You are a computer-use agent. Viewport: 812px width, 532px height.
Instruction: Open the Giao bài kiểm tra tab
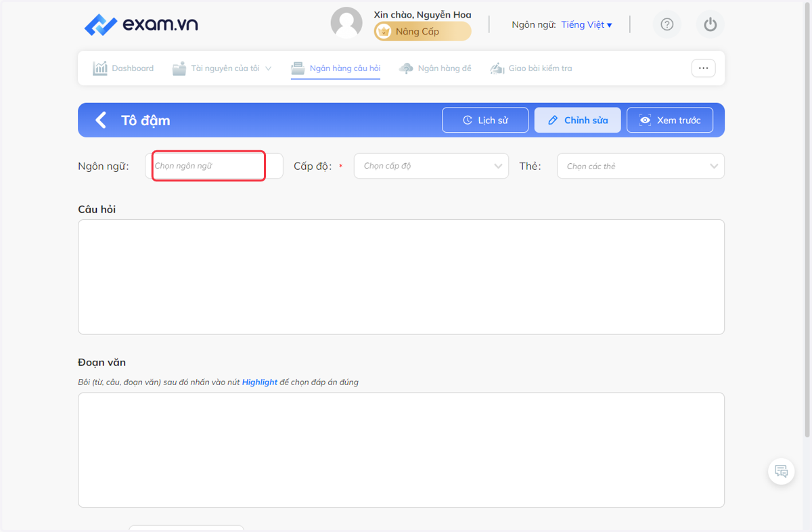(531, 68)
